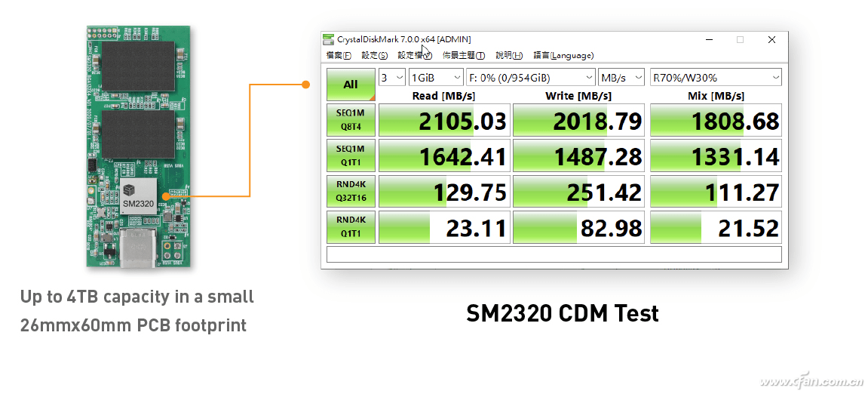
Task: Start the SEQ1M Q1T1 test
Action: tap(351, 155)
